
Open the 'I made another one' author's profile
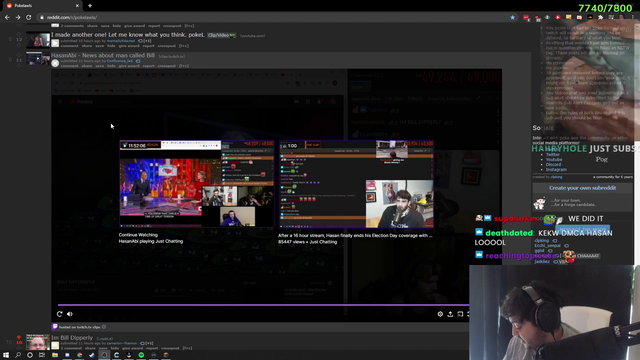(121, 41)
